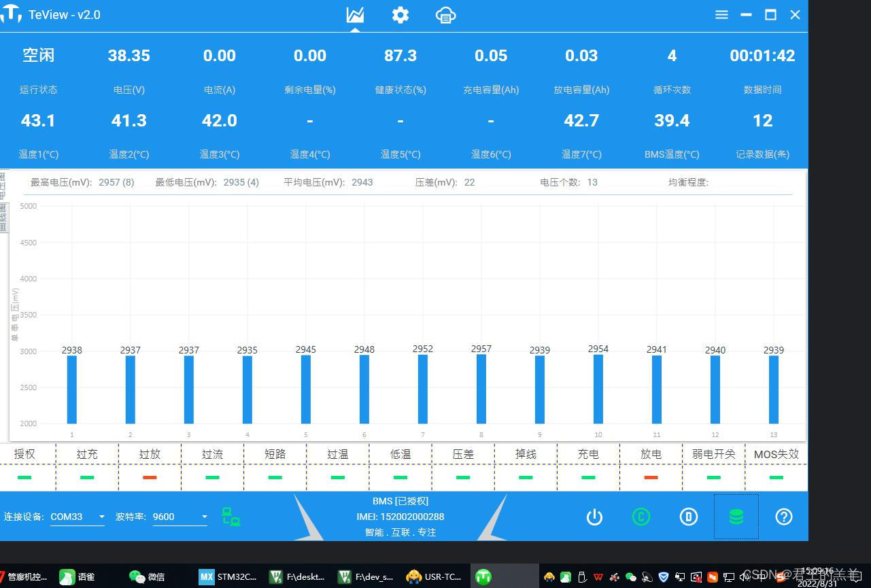871x588 pixels.
Task: Open the real-time chart monitoring tab
Action: (x=355, y=15)
